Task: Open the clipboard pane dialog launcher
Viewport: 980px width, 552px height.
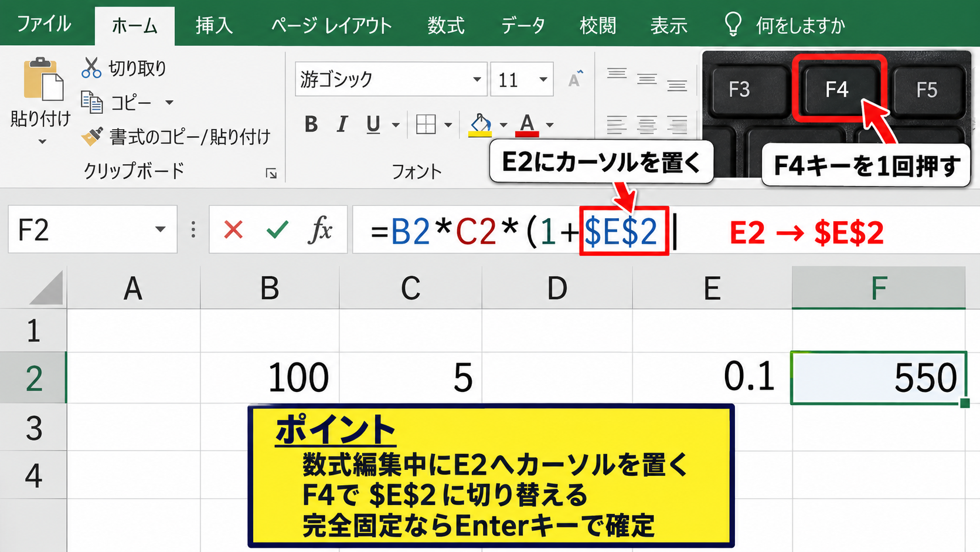Action: tap(271, 173)
